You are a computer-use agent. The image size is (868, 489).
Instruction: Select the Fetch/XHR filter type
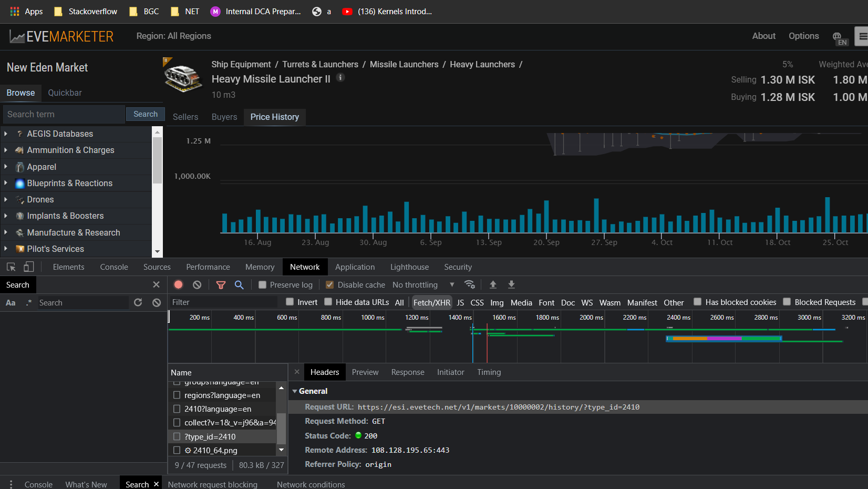[x=432, y=302]
